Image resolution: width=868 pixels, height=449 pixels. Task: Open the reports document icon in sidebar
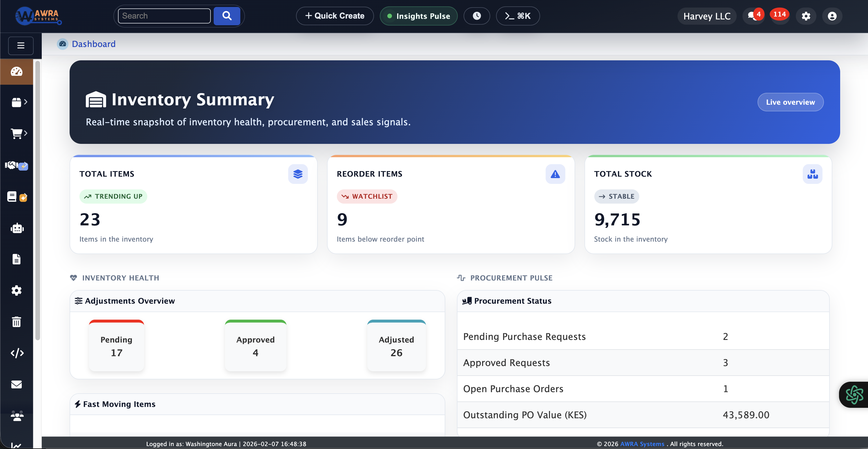tap(17, 259)
